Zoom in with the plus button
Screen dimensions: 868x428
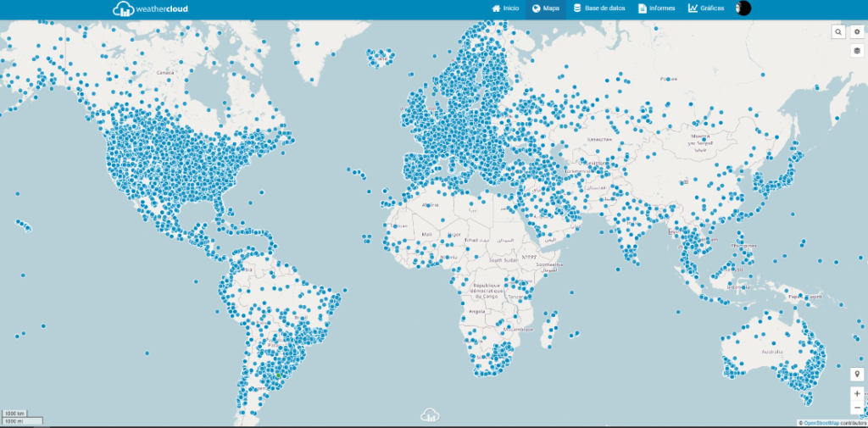857,394
